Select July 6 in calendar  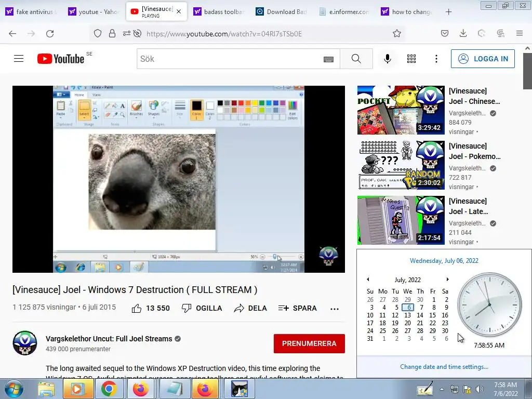tap(408, 308)
